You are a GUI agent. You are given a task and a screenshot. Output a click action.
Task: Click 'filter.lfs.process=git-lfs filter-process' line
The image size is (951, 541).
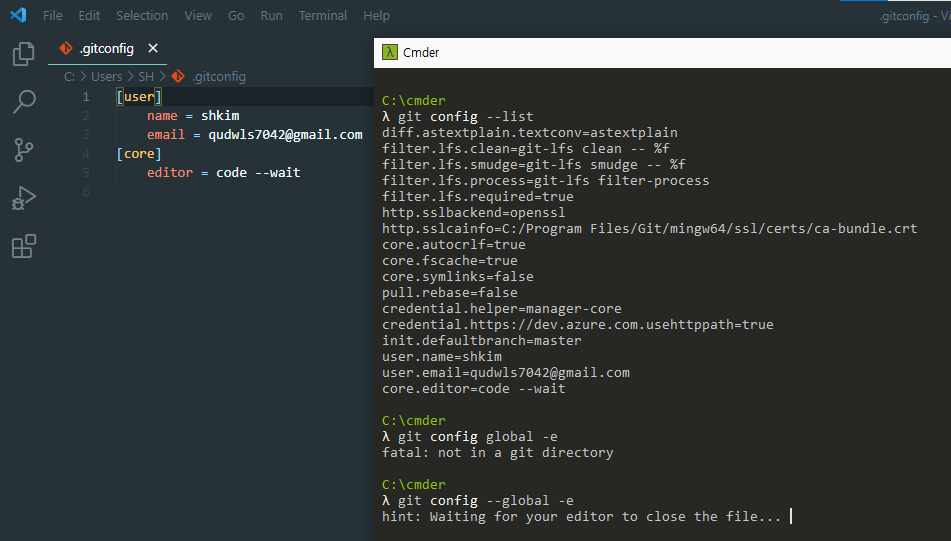click(x=545, y=181)
